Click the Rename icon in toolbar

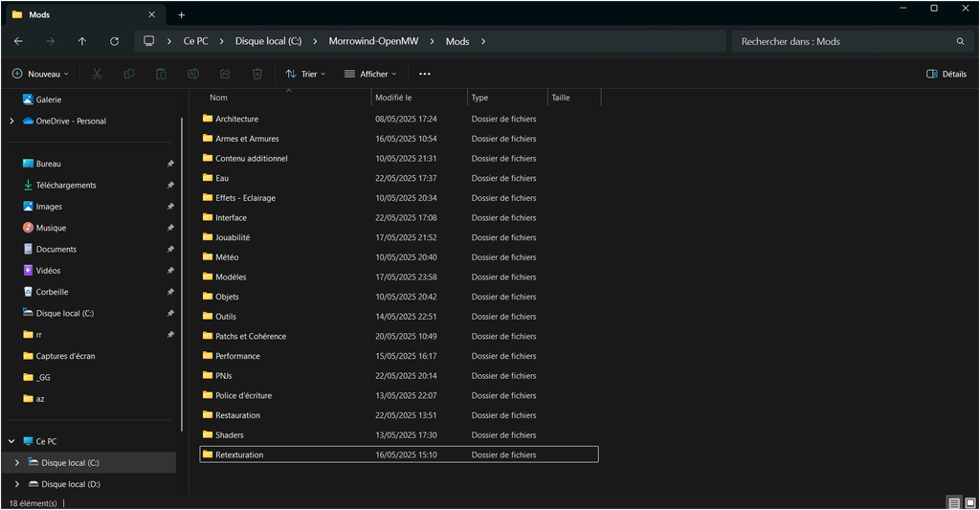[193, 74]
